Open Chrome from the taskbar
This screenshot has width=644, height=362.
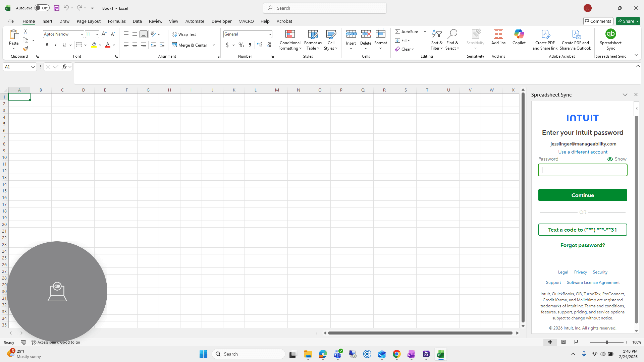[x=396, y=354]
